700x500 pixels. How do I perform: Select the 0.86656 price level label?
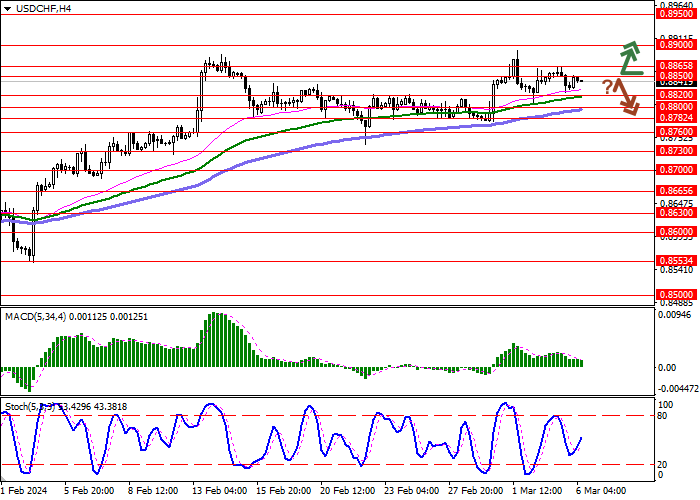[x=676, y=191]
